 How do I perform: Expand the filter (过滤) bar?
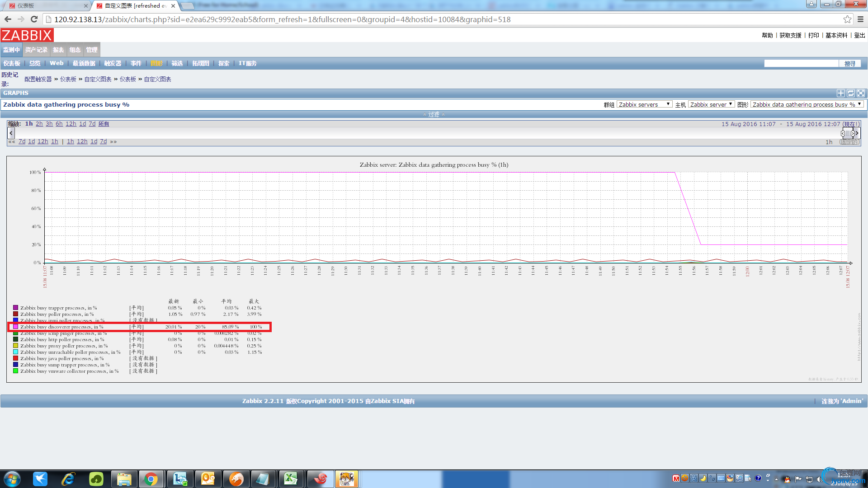[x=434, y=114]
